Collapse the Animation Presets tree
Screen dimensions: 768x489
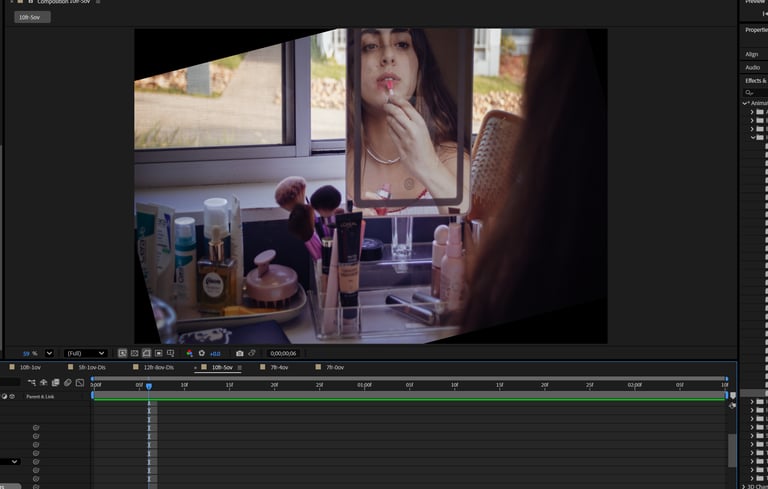coord(745,103)
